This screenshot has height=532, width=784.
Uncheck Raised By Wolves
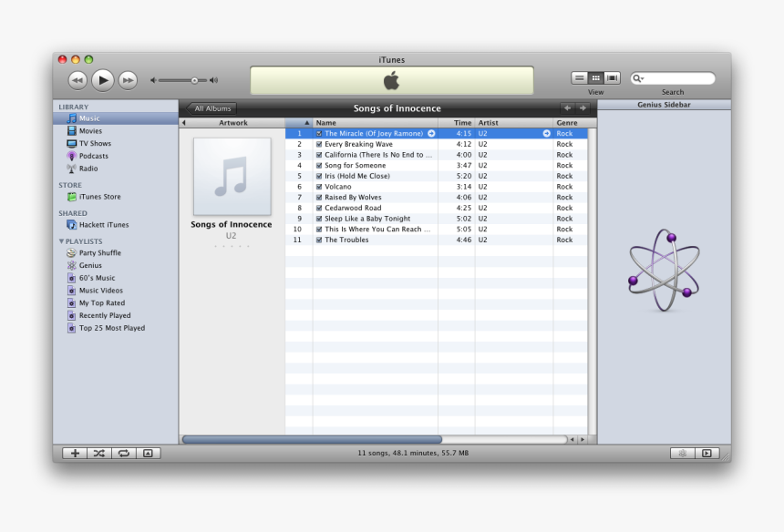319,198
